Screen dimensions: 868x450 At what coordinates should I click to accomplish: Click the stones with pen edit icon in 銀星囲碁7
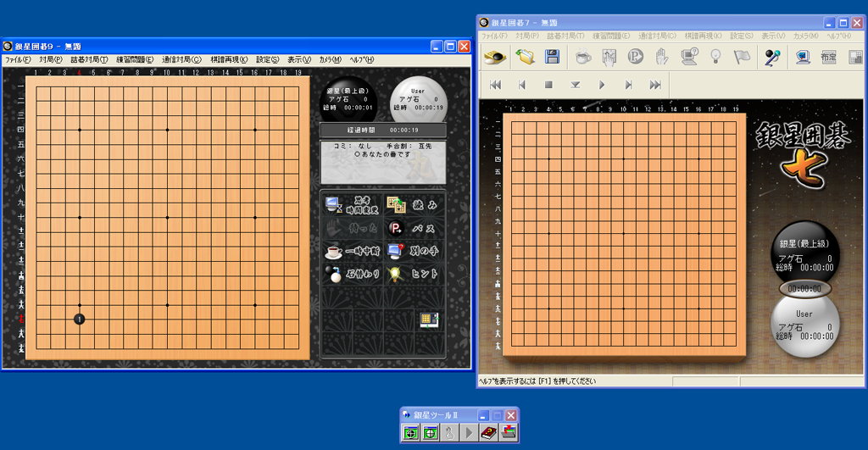(772, 57)
